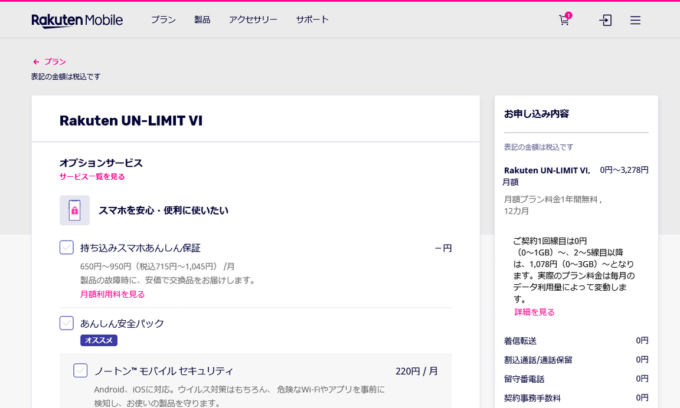Go back via the pink プラン link
The height and width of the screenshot is (408, 680).
click(55, 62)
